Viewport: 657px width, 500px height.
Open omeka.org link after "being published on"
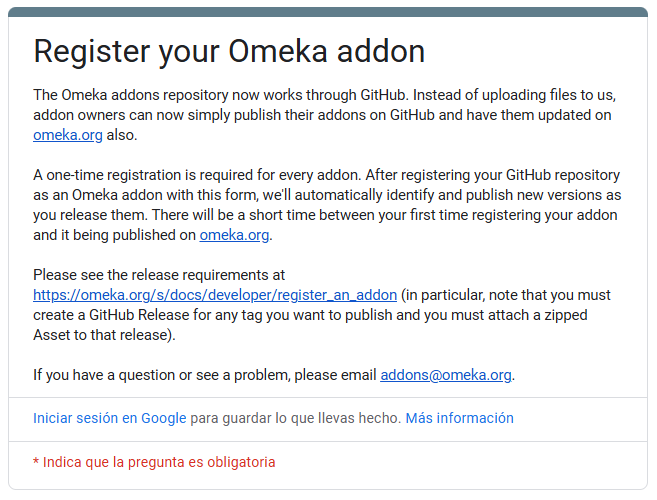click(x=234, y=235)
